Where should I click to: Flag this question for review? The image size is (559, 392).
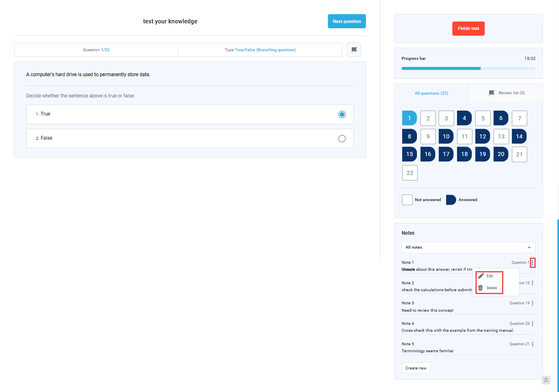[x=354, y=50]
